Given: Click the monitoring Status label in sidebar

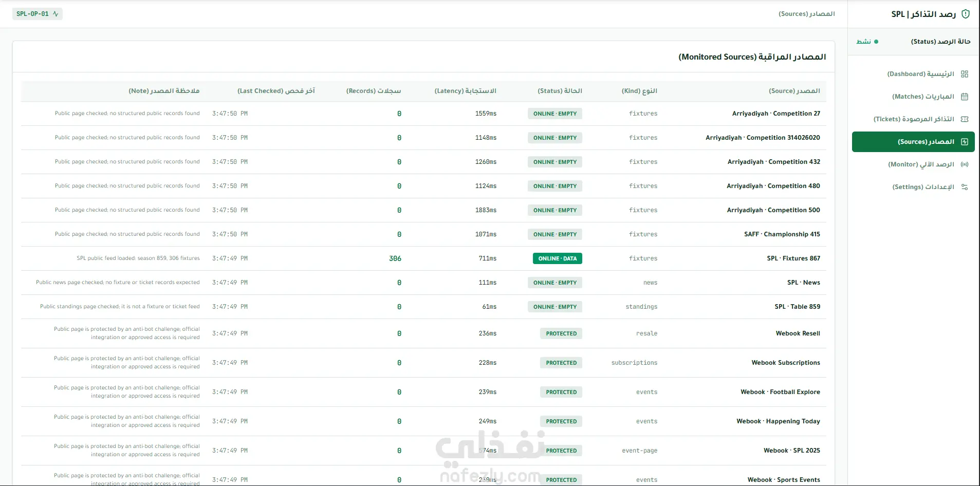Looking at the screenshot, I should [940, 42].
